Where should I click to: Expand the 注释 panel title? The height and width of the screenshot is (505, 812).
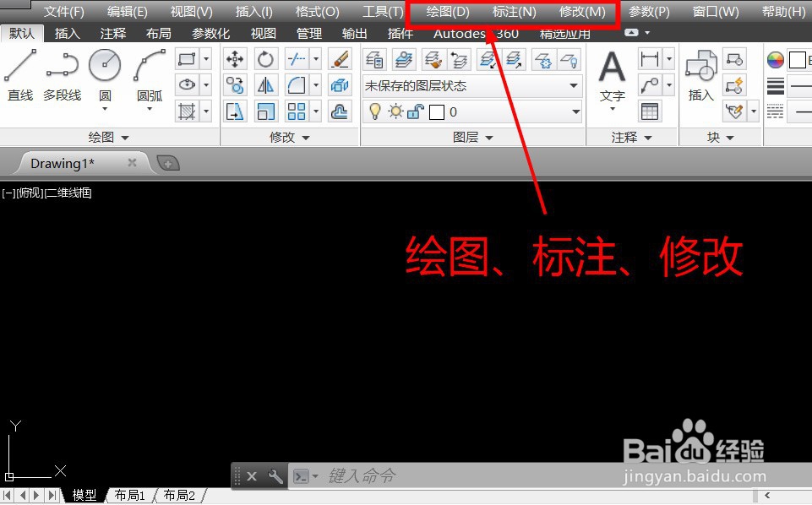[x=631, y=138]
